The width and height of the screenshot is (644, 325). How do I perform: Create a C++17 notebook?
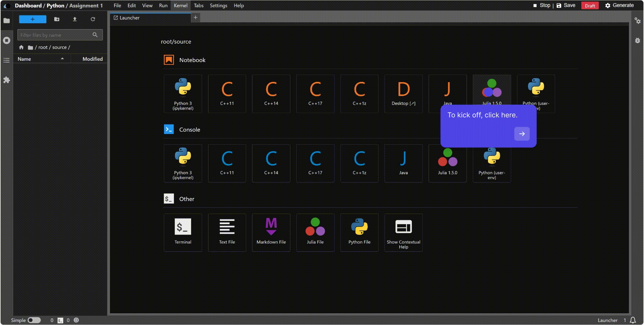pos(315,94)
